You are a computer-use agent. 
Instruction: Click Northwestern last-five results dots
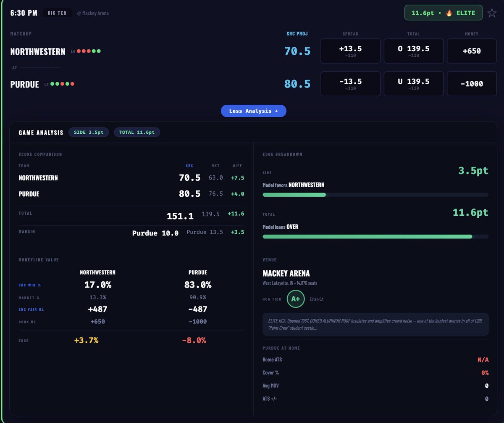pyautogui.click(x=88, y=51)
